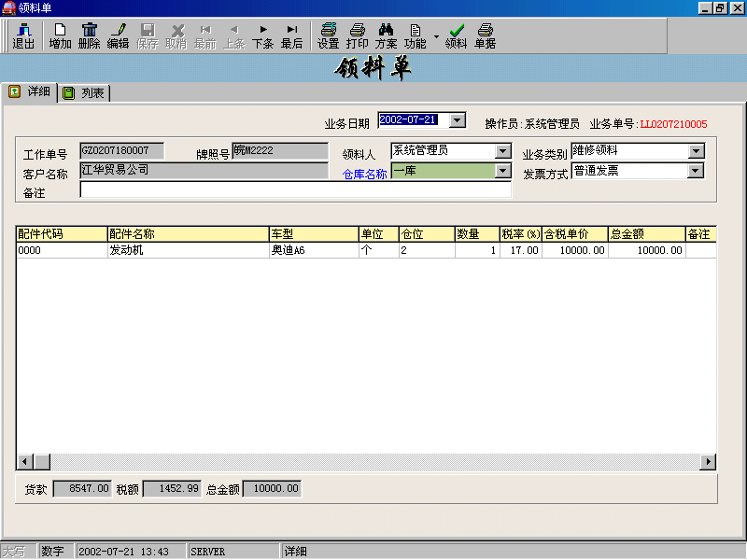Image resolution: width=747 pixels, height=560 pixels.
Task: Jump to last record with 最后
Action: pos(292,36)
